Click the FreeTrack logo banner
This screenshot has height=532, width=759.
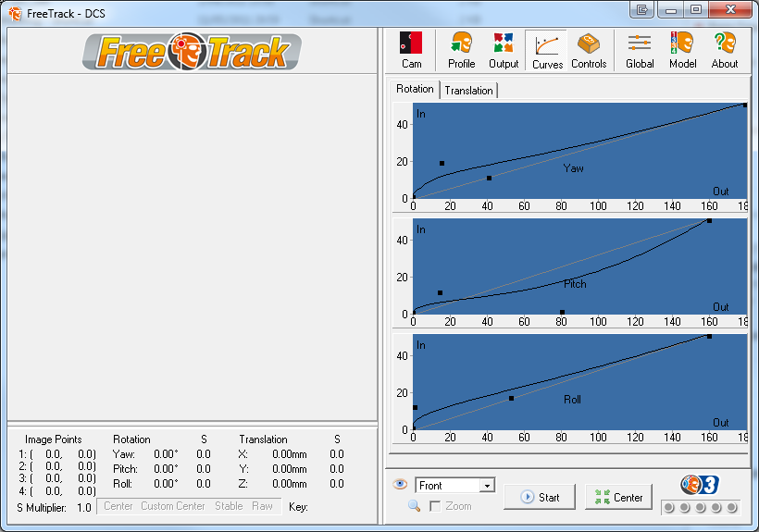(192, 51)
